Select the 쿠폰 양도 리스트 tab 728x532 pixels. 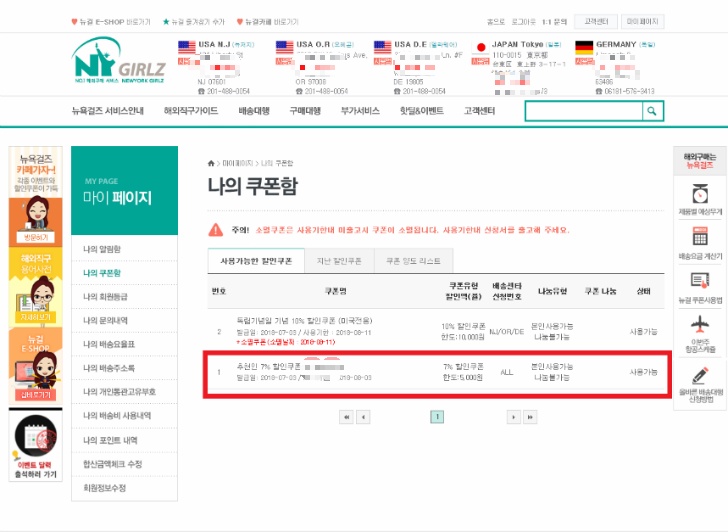click(413, 261)
